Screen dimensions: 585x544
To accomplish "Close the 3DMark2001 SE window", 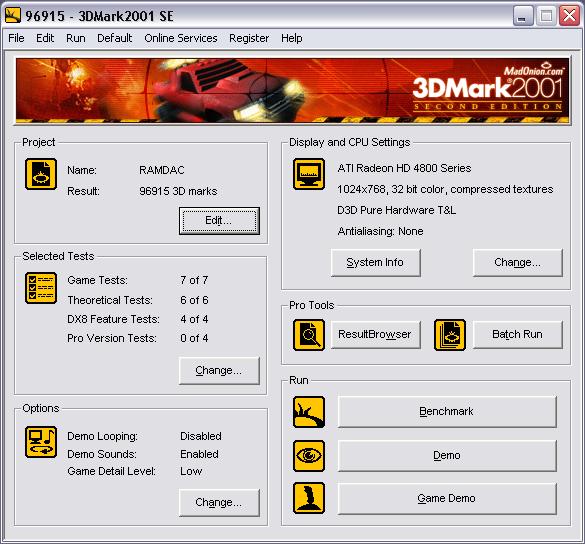I will tap(569, 16).
